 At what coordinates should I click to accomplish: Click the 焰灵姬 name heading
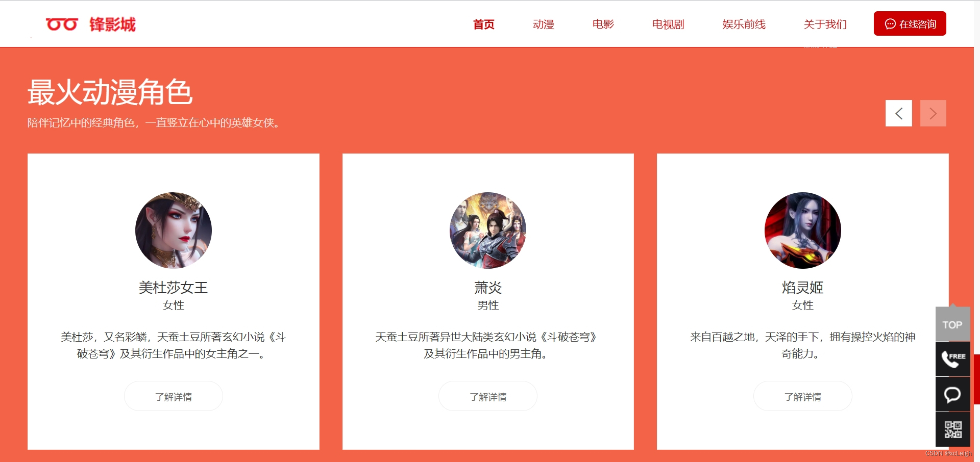(802, 288)
